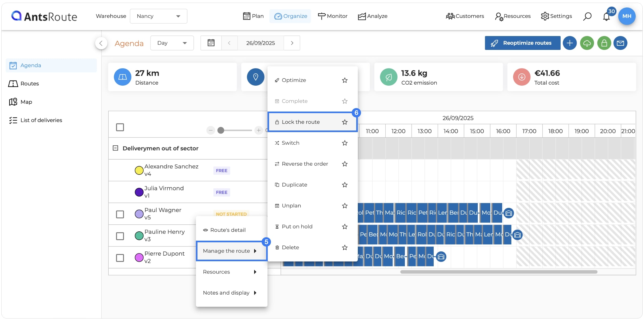Open notifications bell with 30 badge
The image size is (644, 321).
click(x=607, y=17)
